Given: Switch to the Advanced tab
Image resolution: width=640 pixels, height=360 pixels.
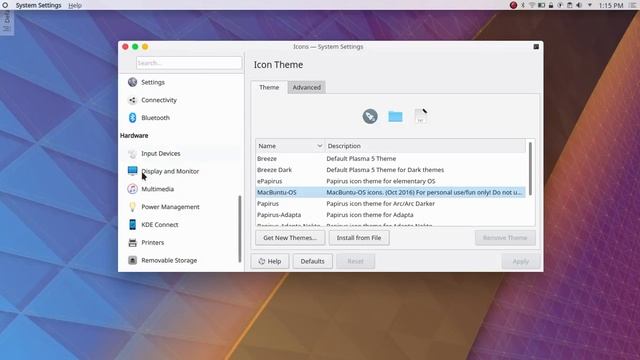Looking at the screenshot, I should [x=307, y=87].
